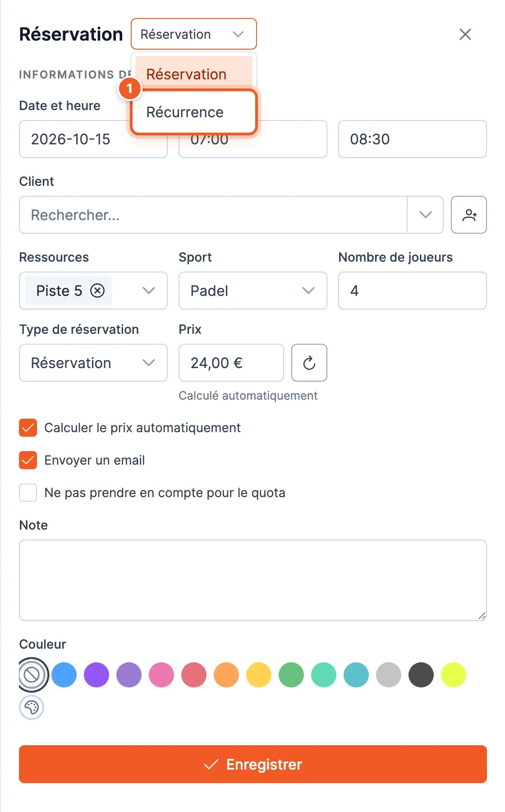Open the Type de réservation dropdown
Viewport: 505px width, 812px height.
point(93,363)
